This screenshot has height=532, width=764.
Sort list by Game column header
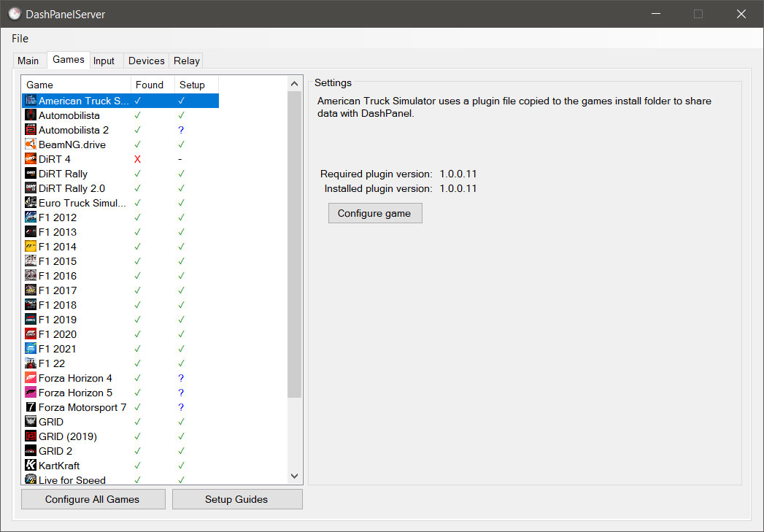[77, 85]
